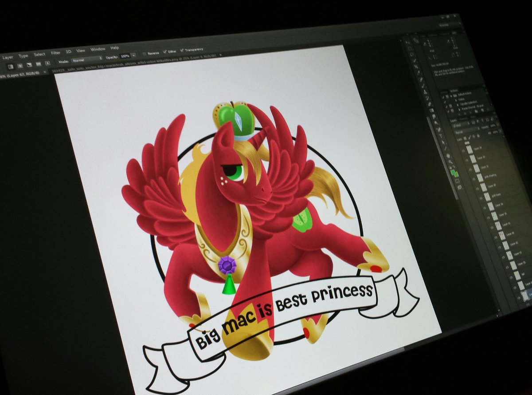532x395 pixels.
Task: Open the Layers panel Fill dropdown
Action: (x=500, y=131)
